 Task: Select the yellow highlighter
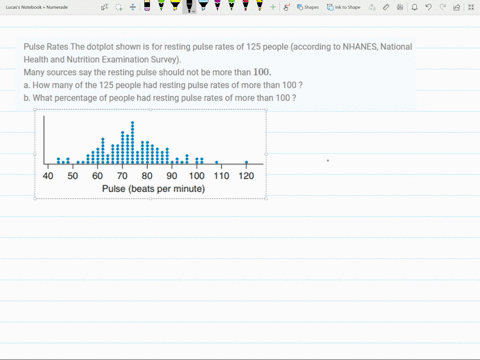(175, 6)
